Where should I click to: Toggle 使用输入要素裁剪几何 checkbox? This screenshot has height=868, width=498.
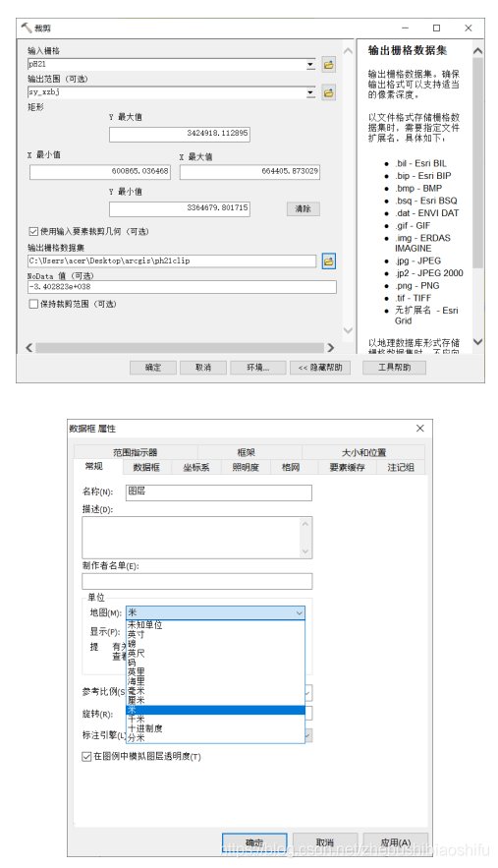(33, 231)
